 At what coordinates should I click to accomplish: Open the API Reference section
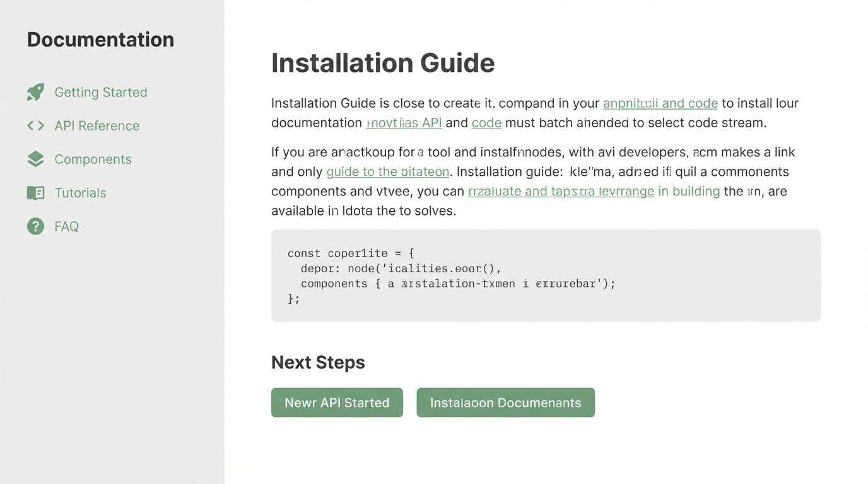(97, 125)
